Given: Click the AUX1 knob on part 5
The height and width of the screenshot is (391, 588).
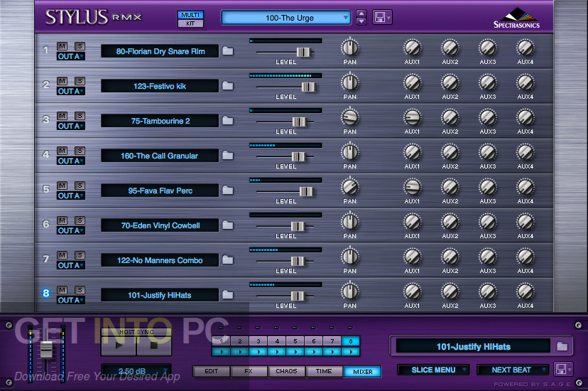Looking at the screenshot, I should pos(412,187).
